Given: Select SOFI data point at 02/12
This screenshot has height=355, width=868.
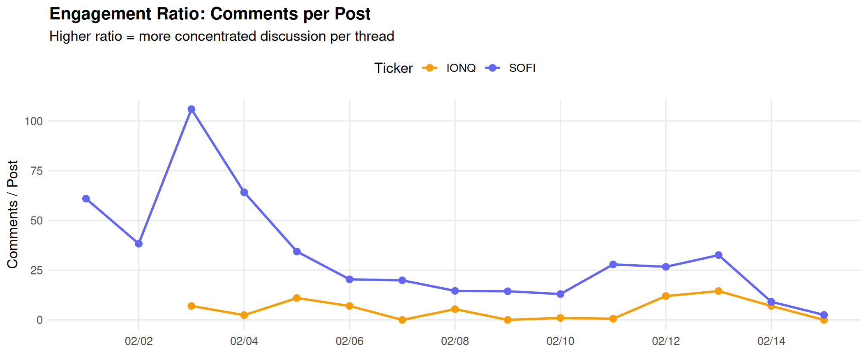Looking at the screenshot, I should point(666,267).
